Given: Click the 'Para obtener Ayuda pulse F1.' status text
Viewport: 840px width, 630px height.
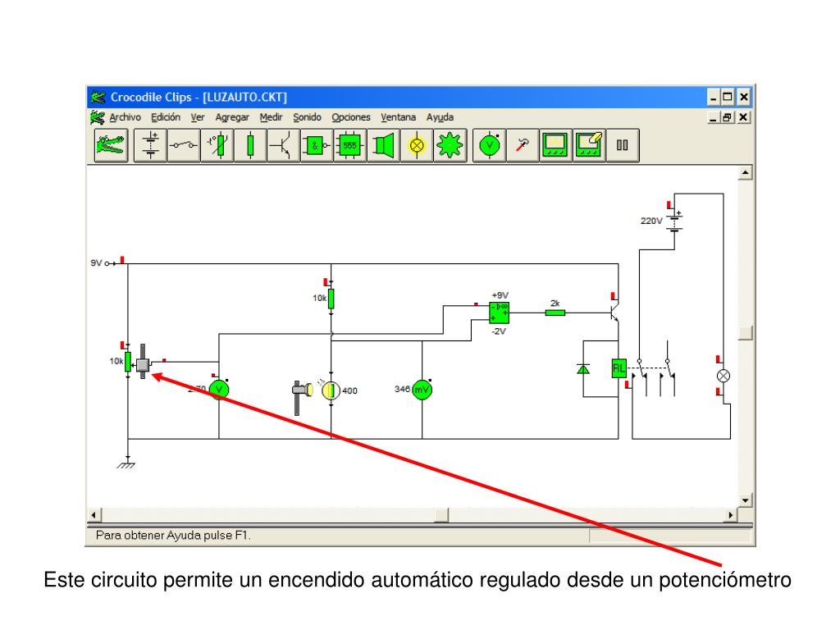Looking at the screenshot, I should 173,535.
